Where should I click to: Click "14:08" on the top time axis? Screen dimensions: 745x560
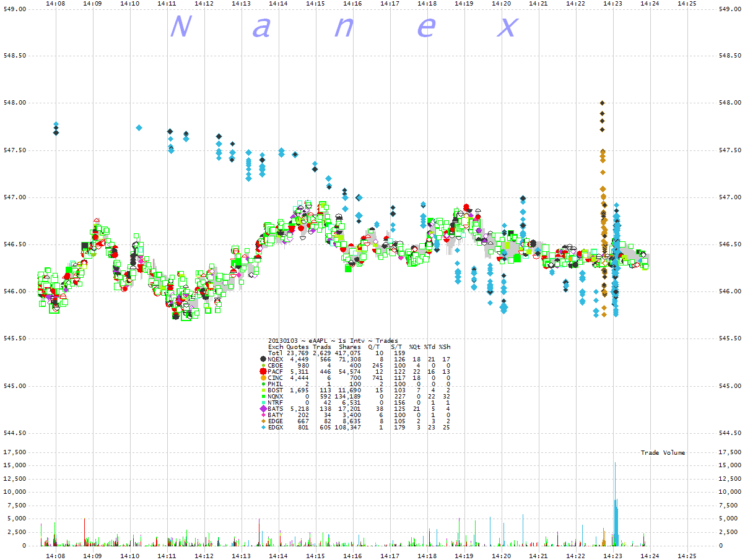(56, 4)
